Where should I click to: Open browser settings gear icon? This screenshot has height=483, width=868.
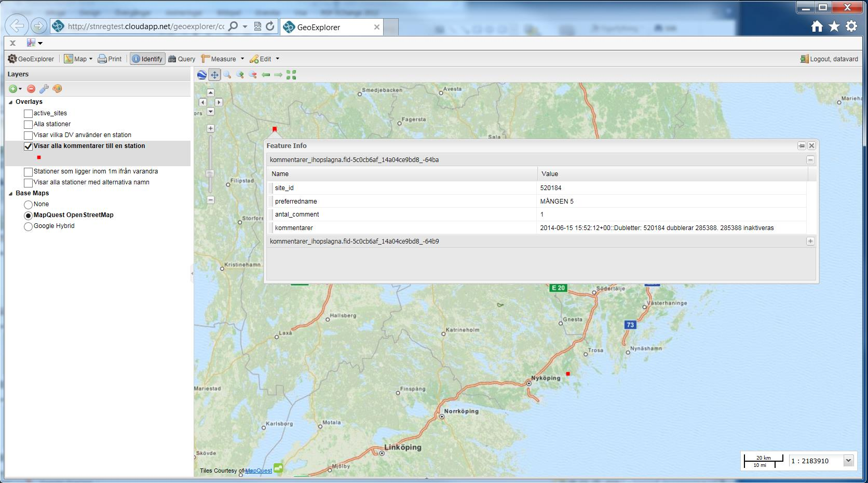point(851,26)
